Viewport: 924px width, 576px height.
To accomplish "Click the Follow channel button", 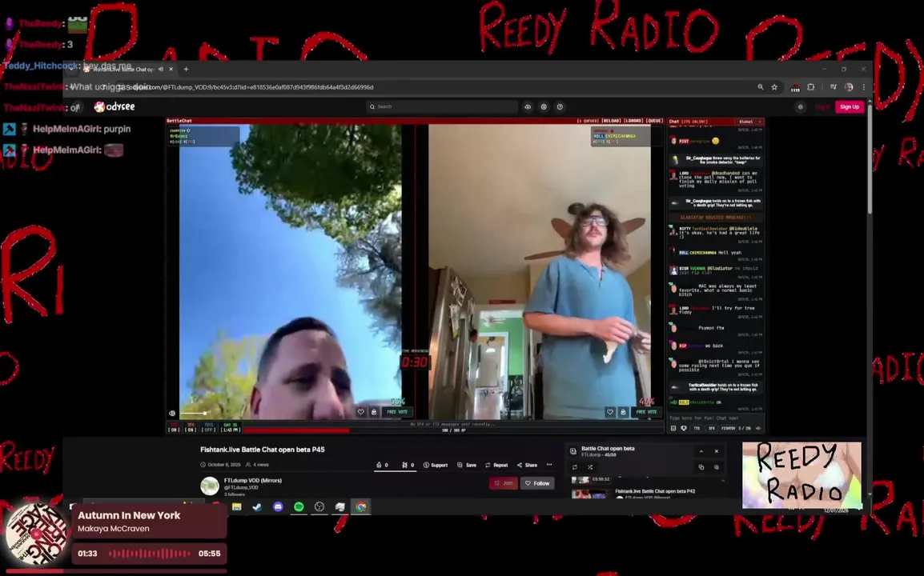I will 537,483.
